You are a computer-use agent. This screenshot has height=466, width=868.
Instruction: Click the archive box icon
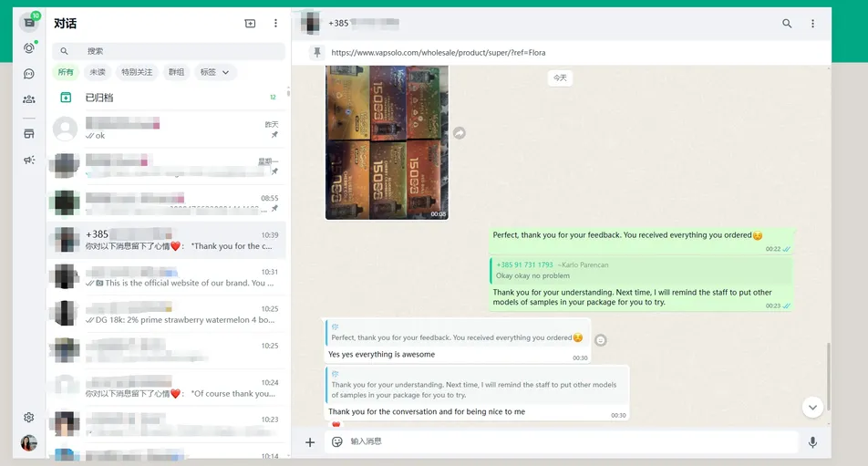tap(66, 98)
